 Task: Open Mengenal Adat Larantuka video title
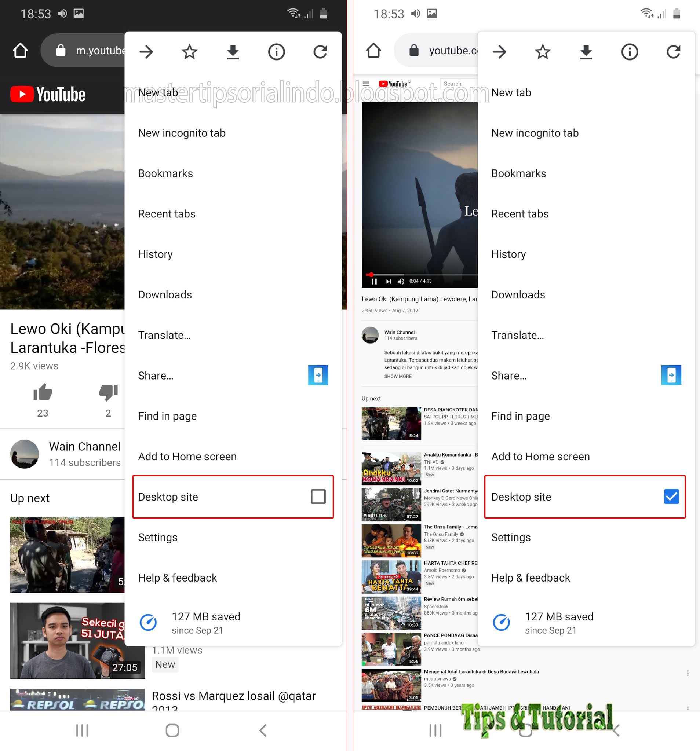click(x=481, y=671)
